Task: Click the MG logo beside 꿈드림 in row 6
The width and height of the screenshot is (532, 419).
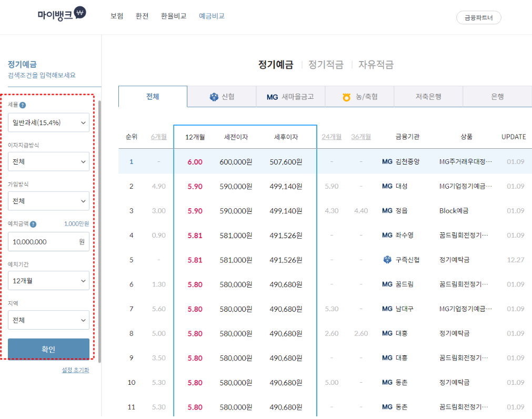Action: (x=387, y=284)
